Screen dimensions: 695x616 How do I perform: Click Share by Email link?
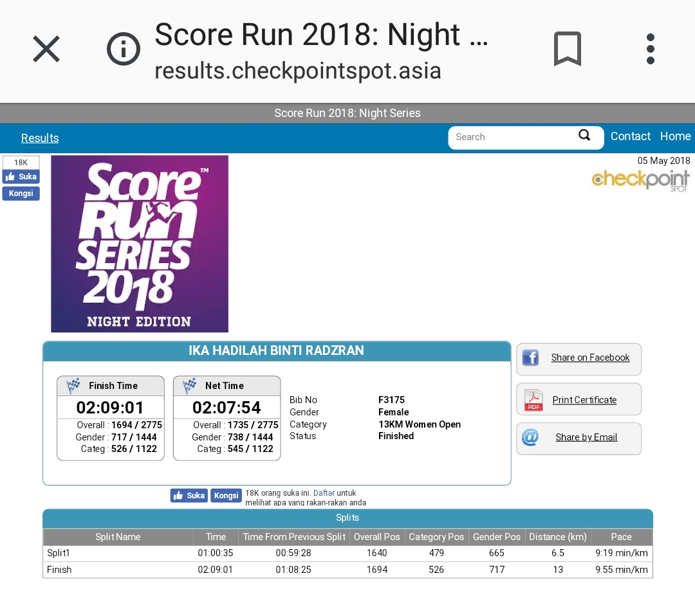coord(586,437)
